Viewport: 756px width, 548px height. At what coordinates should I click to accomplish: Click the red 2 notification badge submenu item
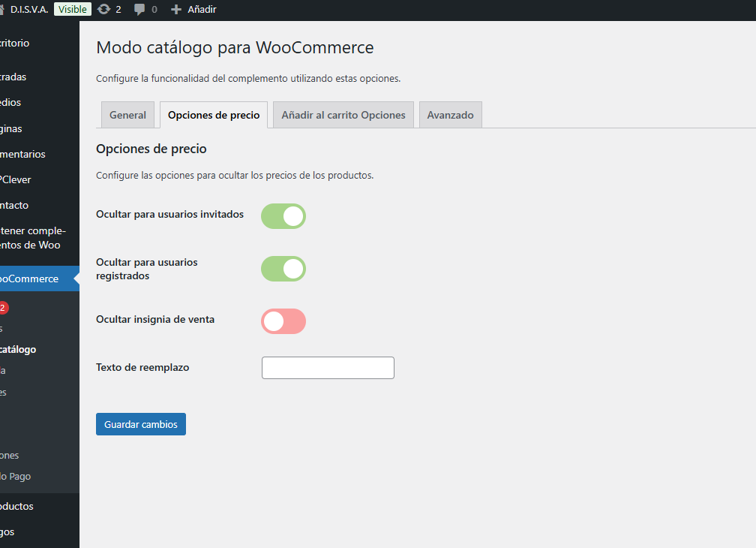point(3,307)
